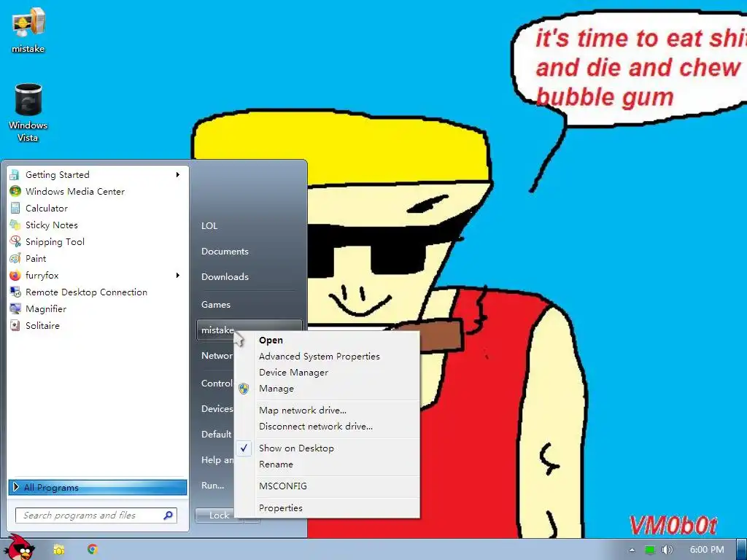The height and width of the screenshot is (560, 747).
Task: Open Default Programs entry
Action: (x=216, y=435)
